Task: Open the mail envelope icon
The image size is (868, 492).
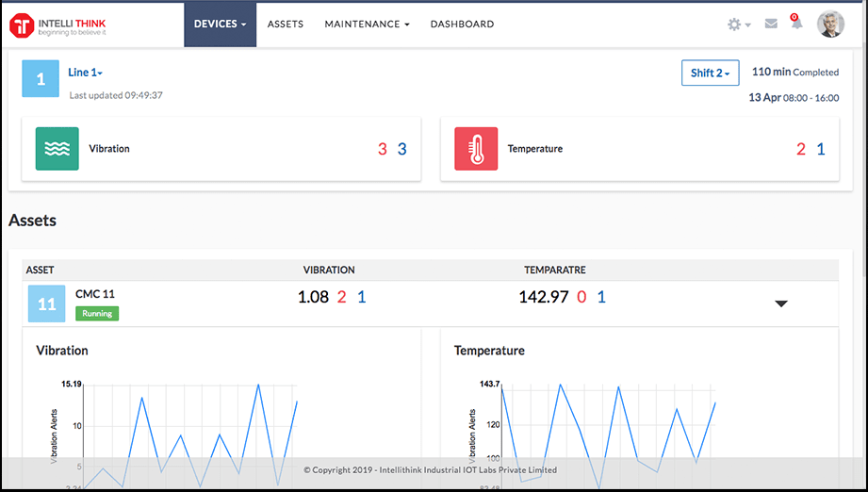Action: (x=771, y=25)
